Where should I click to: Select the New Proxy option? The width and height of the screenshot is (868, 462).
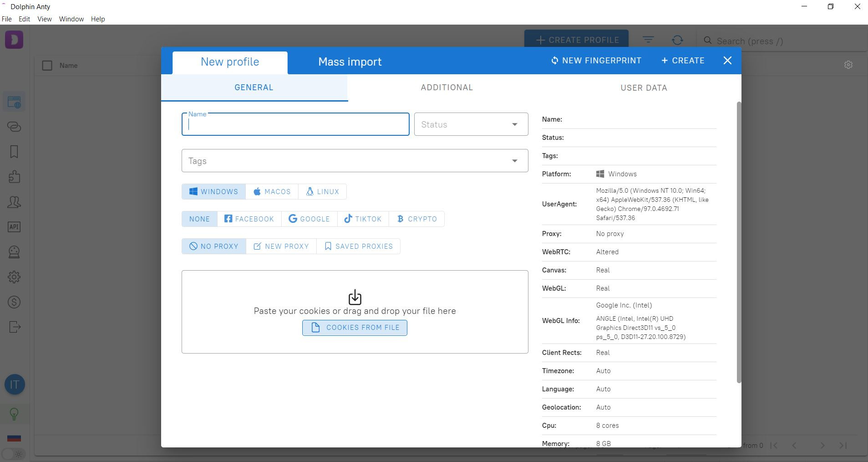(x=281, y=246)
